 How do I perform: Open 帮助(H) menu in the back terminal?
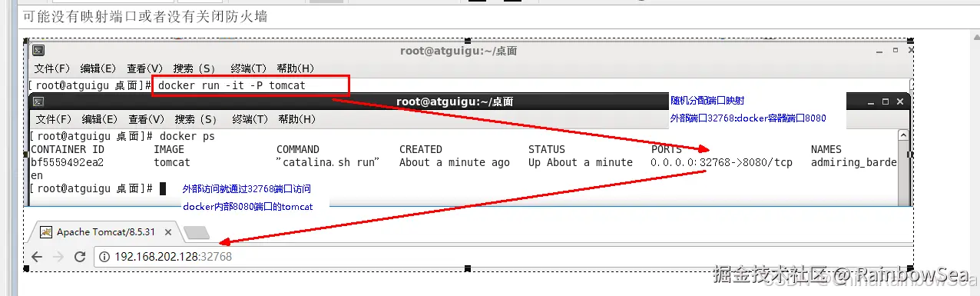pos(296,68)
